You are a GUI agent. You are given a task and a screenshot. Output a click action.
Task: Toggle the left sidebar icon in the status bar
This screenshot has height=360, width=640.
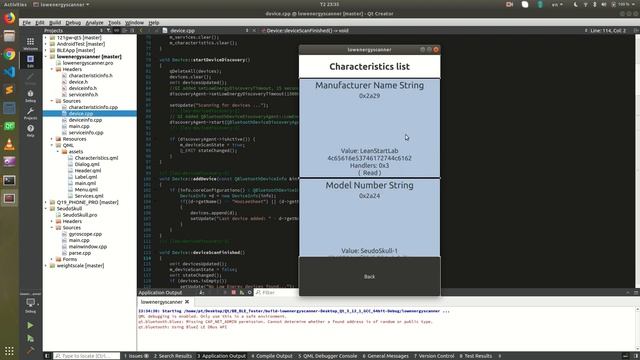click(x=47, y=356)
